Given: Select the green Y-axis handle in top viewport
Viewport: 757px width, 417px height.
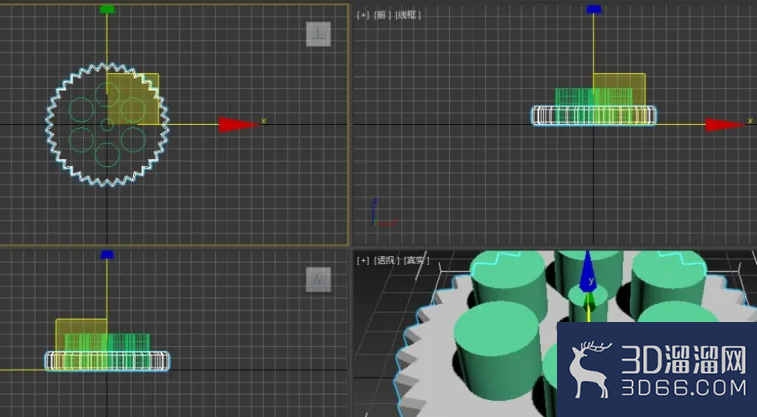Looking at the screenshot, I should point(107,9).
